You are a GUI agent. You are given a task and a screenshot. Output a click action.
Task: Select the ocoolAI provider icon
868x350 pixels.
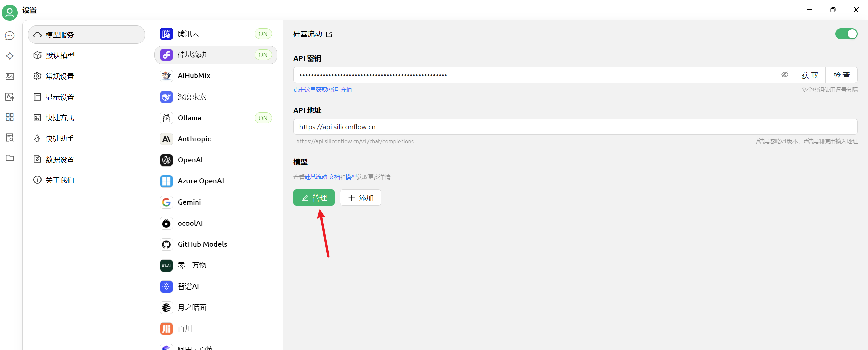click(166, 223)
